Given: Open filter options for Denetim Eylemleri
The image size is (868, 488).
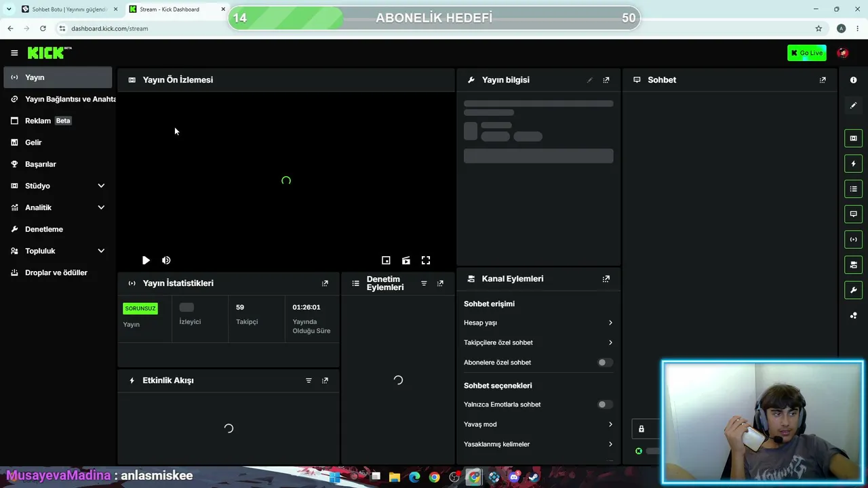Looking at the screenshot, I should click(424, 283).
